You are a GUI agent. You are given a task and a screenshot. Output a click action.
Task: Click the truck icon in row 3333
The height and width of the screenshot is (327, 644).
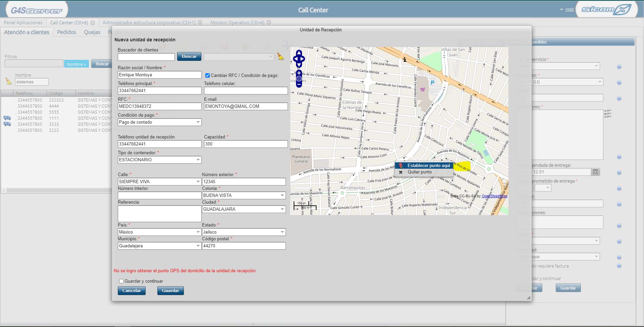coord(7,124)
